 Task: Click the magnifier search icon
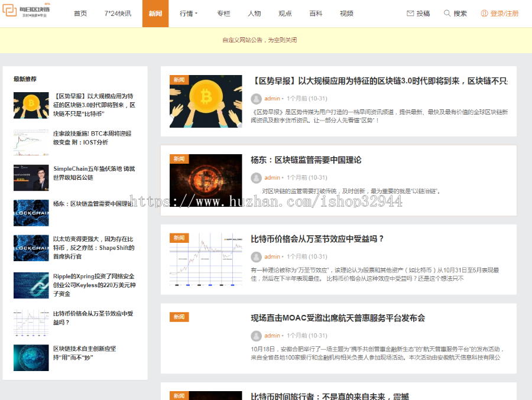click(x=447, y=13)
